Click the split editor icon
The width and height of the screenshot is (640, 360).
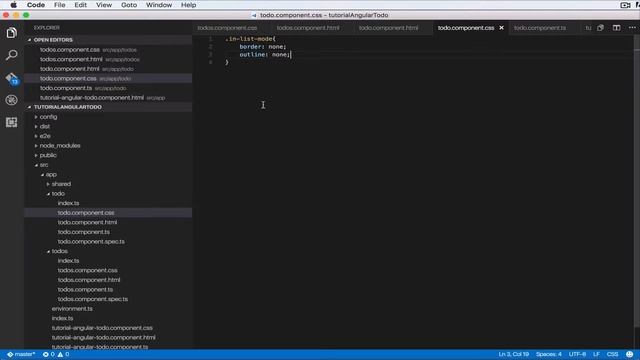tap(616, 28)
